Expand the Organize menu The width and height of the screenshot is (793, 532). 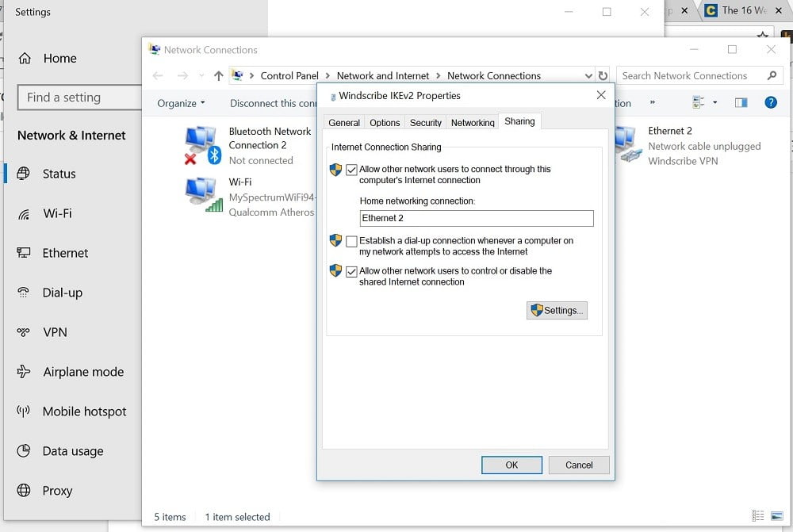(181, 103)
